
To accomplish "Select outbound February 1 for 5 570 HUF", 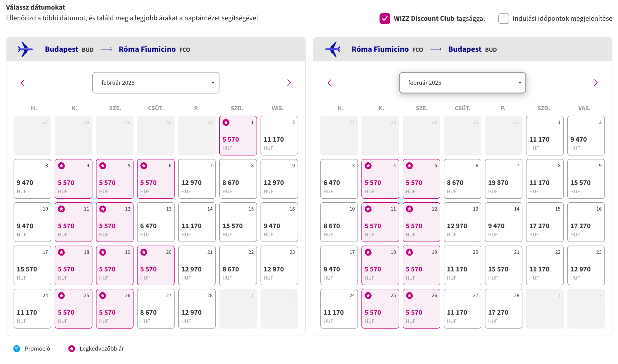I will click(238, 136).
